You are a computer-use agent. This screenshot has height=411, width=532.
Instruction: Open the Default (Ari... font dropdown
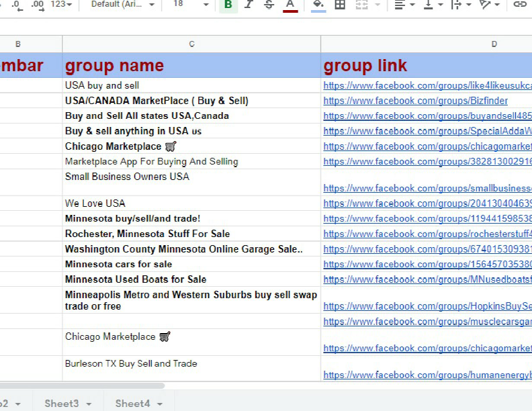(122, 5)
